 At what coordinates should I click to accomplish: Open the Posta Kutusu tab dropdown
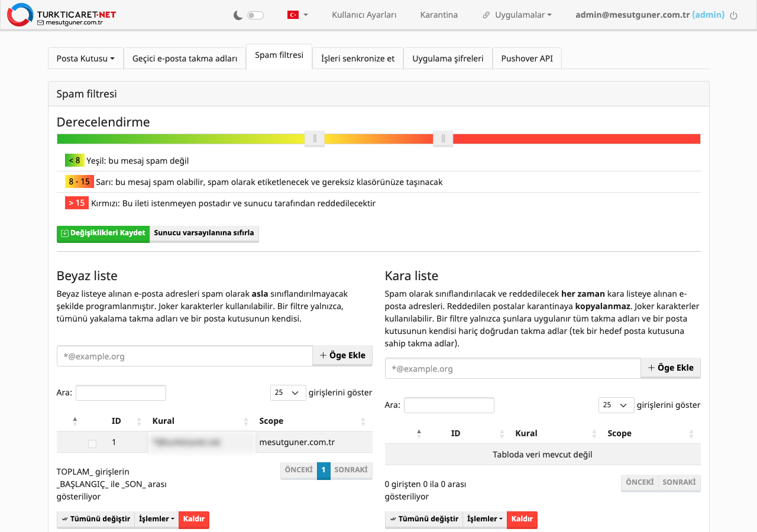click(x=86, y=59)
